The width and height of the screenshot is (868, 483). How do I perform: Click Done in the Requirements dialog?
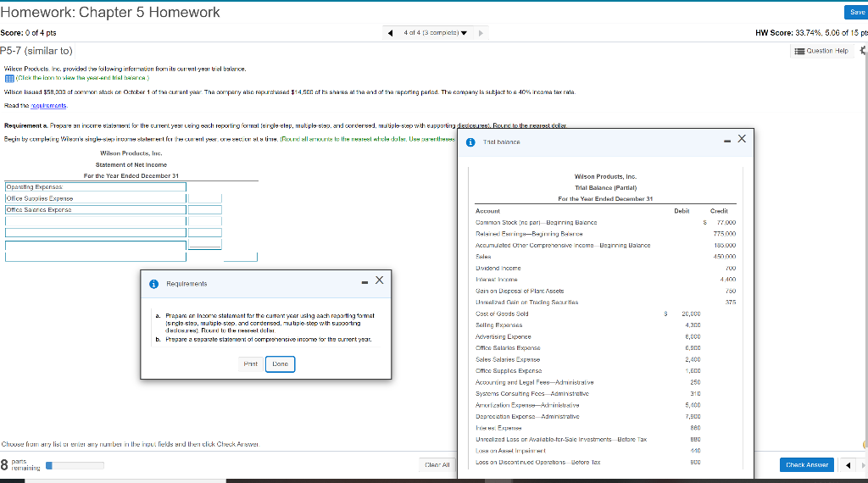tap(280, 364)
